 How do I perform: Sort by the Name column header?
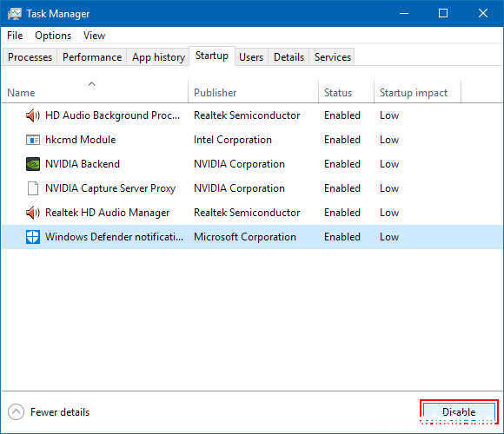(x=95, y=91)
